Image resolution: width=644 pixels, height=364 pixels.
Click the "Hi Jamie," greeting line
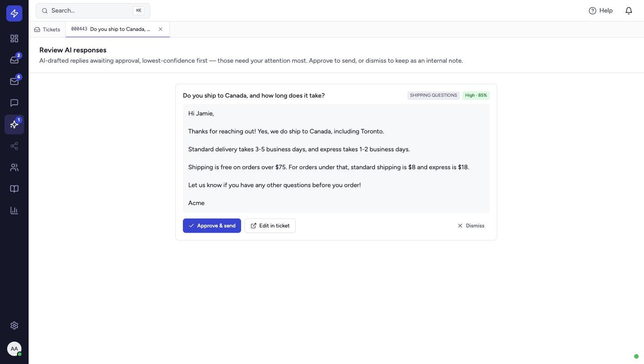[201, 113]
